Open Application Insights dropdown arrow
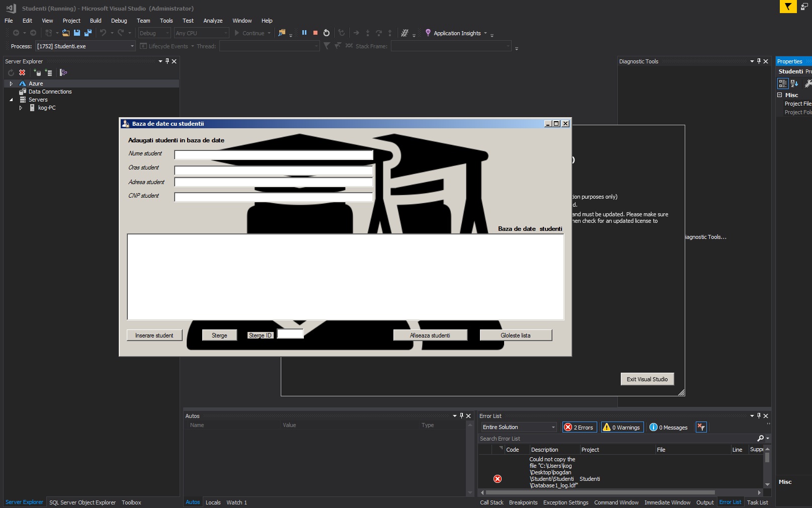The image size is (812, 508). click(x=485, y=33)
